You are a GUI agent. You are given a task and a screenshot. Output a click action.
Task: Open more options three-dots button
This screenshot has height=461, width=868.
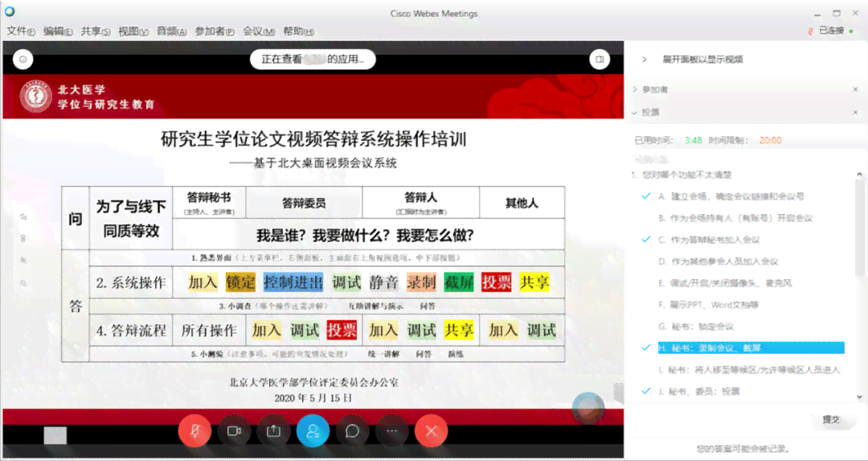(392, 430)
